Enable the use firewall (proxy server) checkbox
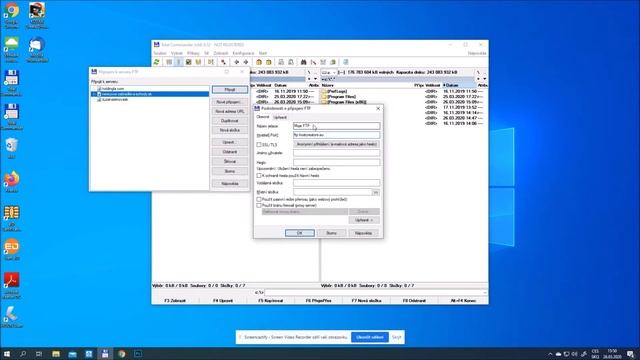The width and height of the screenshot is (640, 360). pyautogui.click(x=259, y=205)
